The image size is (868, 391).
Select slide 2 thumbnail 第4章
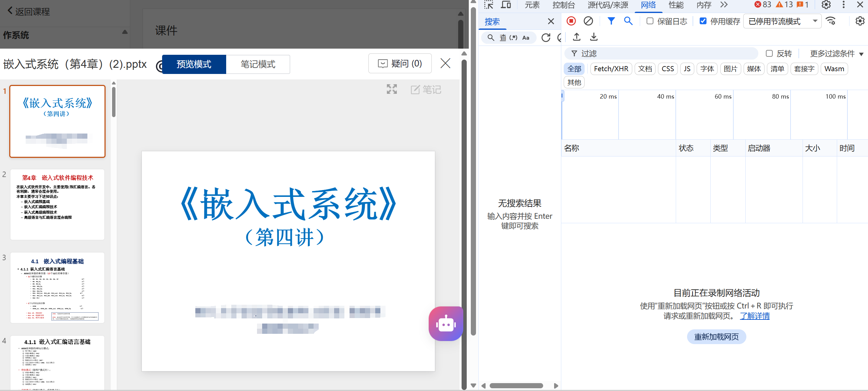(x=57, y=204)
